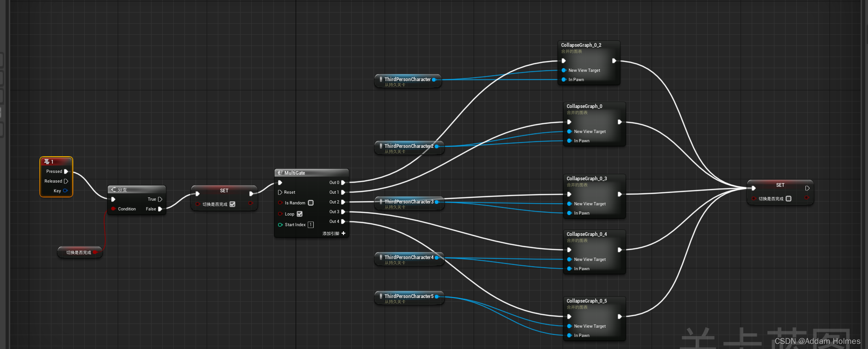Click the Condition input pin on Branch node

(x=113, y=209)
